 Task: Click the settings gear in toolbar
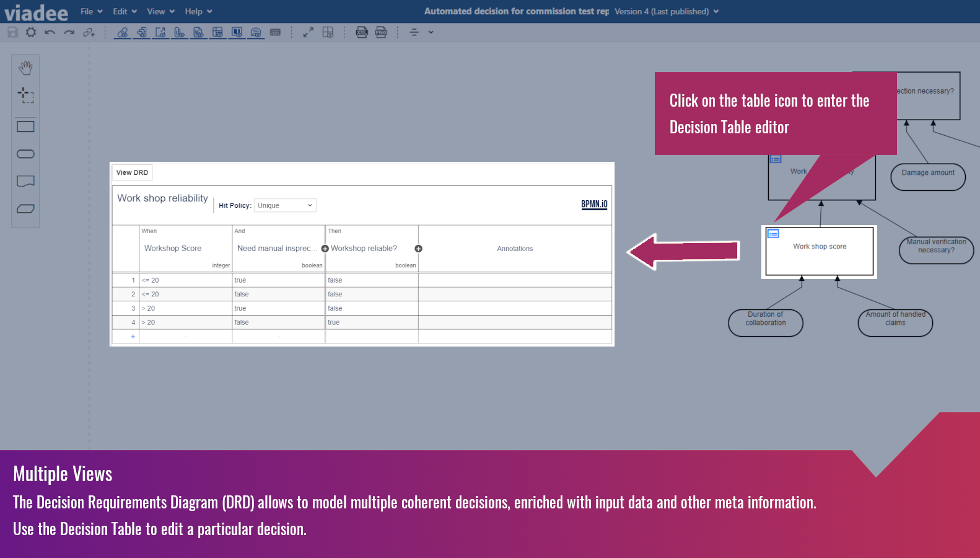coord(31,32)
